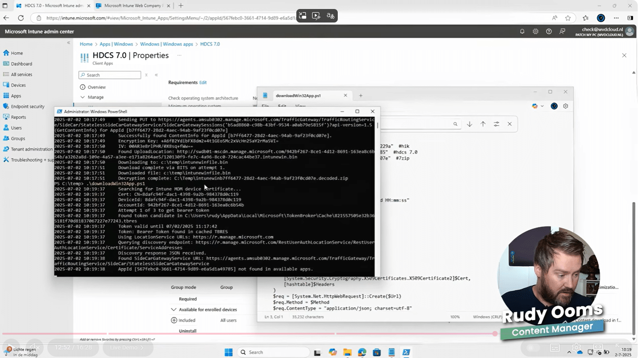The height and width of the screenshot is (358, 644).
Task: Open Devices in the left navigation
Action: click(x=18, y=85)
